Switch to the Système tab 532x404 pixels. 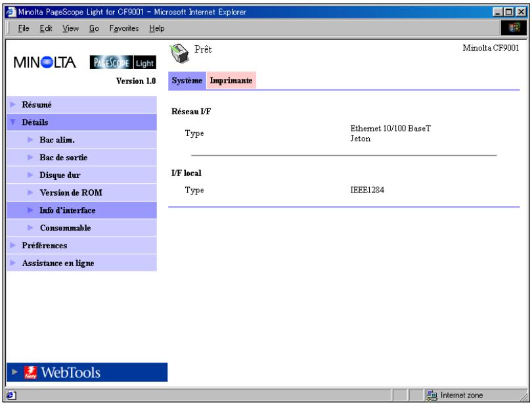[187, 80]
